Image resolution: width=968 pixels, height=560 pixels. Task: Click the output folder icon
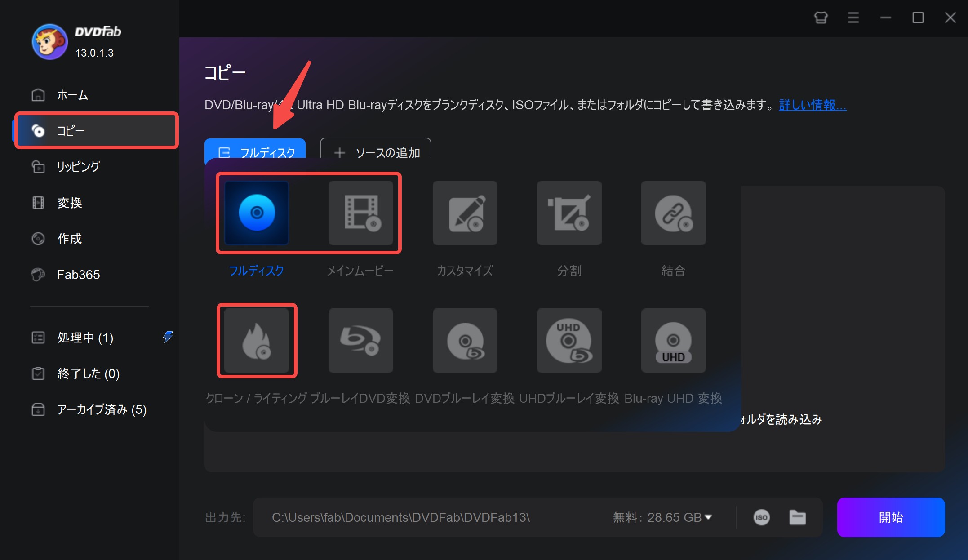[x=798, y=517]
